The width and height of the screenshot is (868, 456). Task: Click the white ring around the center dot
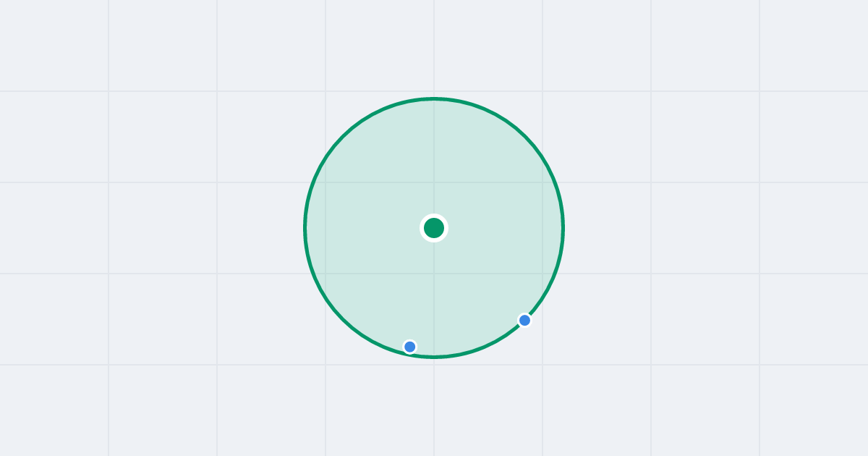click(434, 216)
